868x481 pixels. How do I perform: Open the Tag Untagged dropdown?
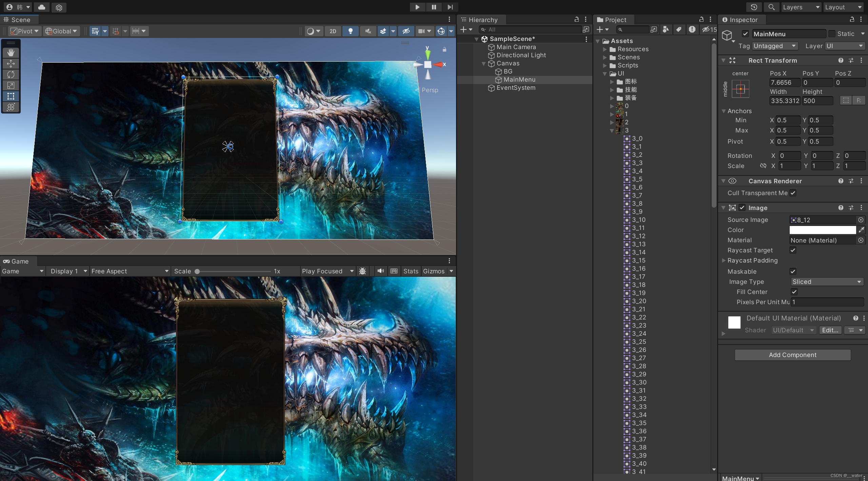click(x=775, y=46)
